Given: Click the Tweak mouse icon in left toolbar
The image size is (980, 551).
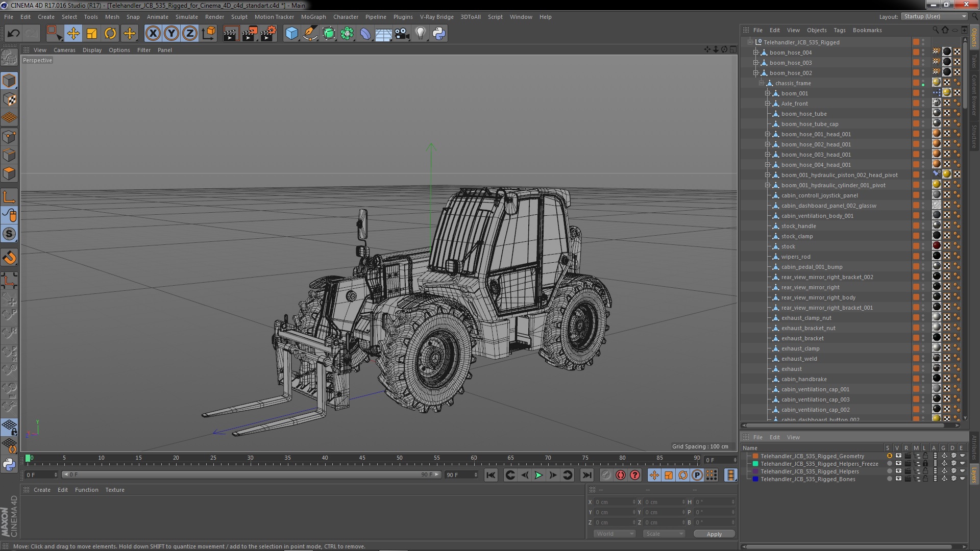Looking at the screenshot, I should [x=9, y=216].
